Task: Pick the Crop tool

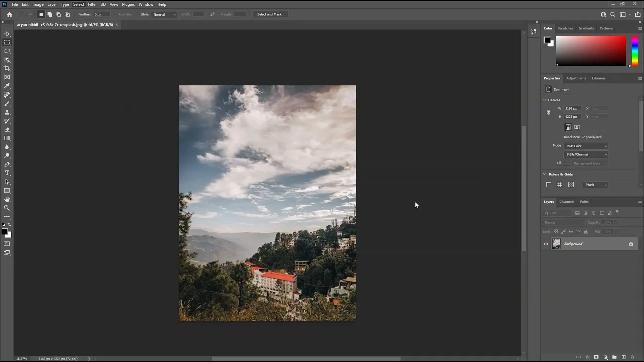Action: tap(7, 68)
